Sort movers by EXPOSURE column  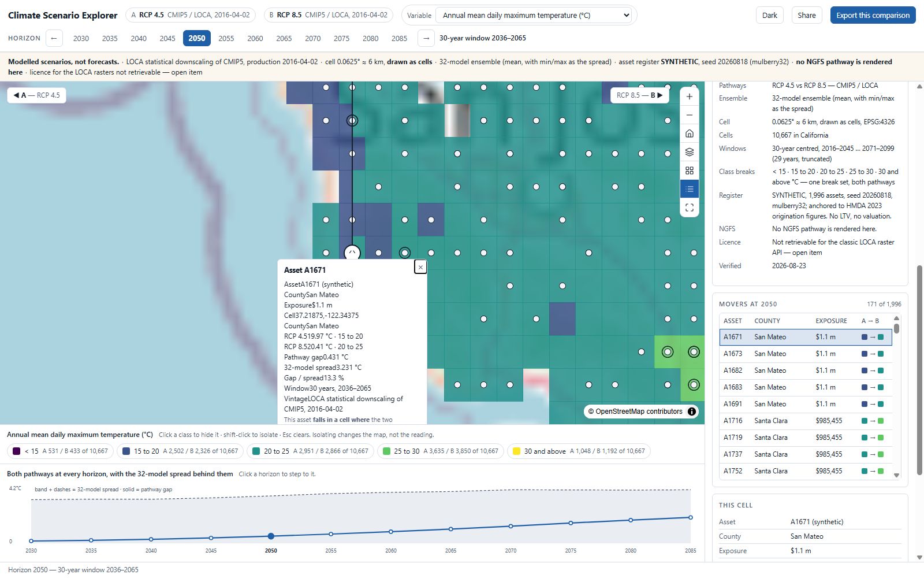[831, 321]
